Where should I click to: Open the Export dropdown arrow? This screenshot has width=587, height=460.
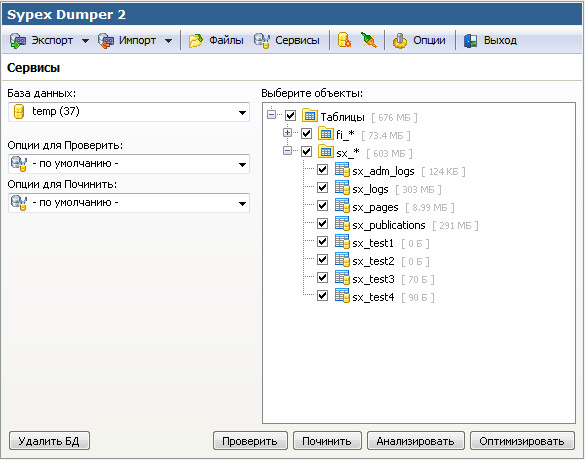(85, 41)
